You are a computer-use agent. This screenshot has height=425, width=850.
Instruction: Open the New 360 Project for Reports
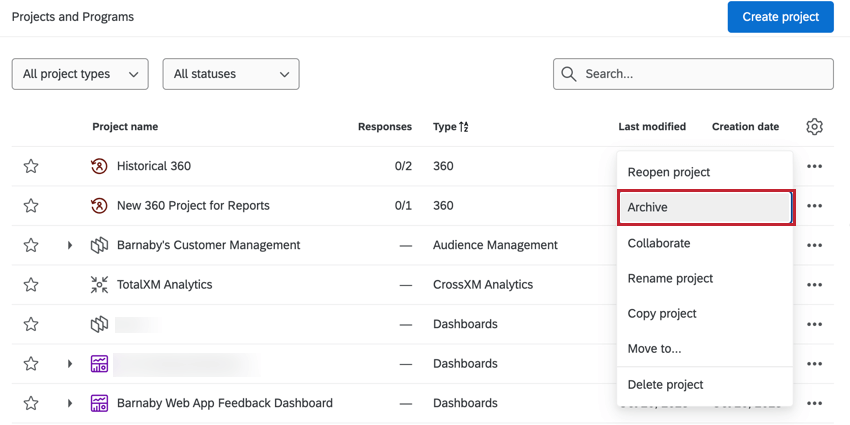coord(193,206)
